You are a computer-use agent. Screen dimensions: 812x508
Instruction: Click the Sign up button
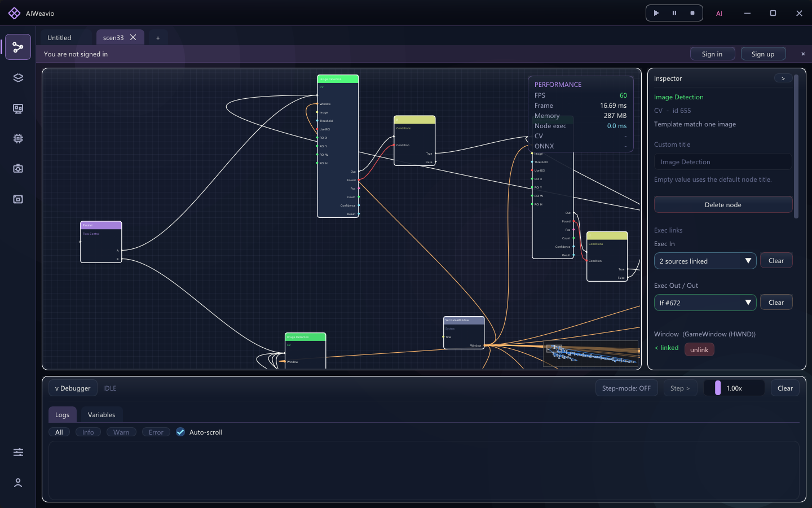pos(763,54)
